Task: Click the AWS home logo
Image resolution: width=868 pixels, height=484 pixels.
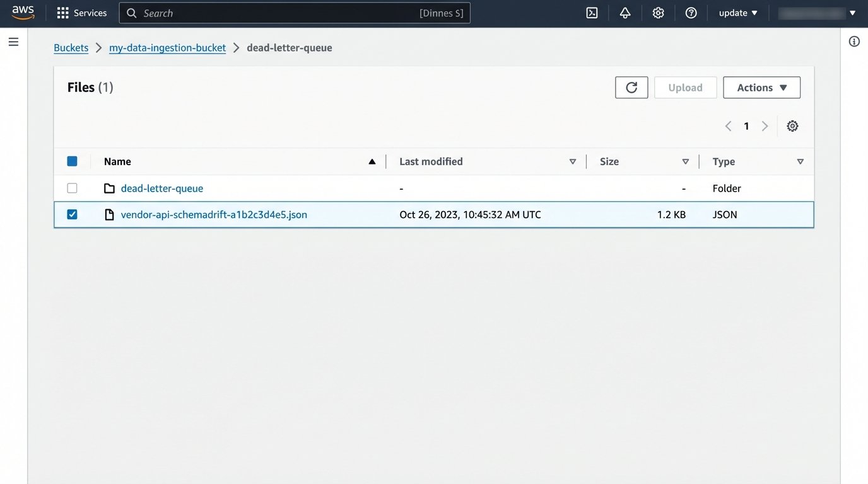Action: 23,12
